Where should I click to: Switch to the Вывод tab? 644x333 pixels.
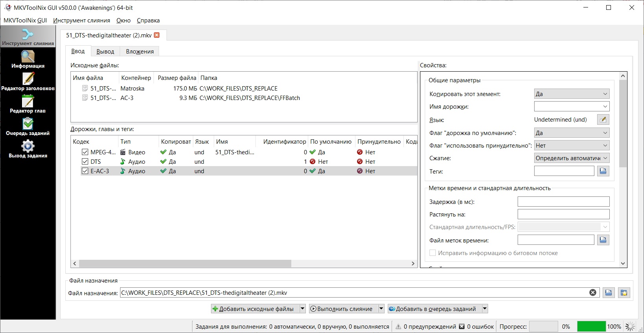coord(105,52)
